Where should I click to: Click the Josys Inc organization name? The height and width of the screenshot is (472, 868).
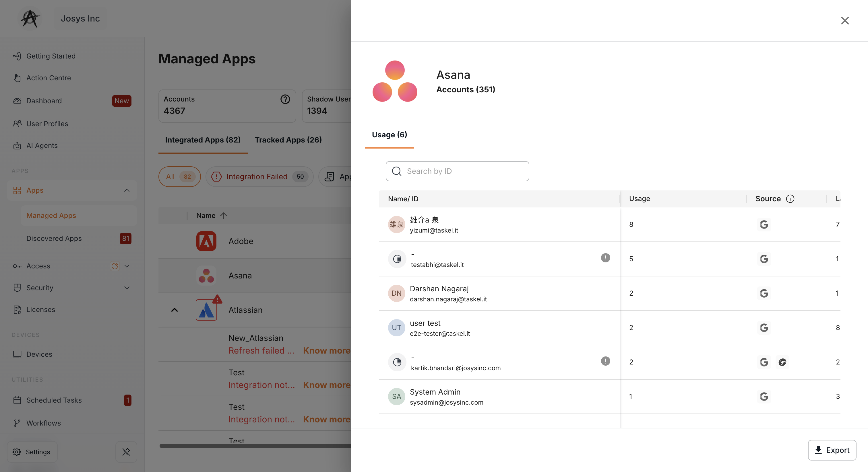(80, 19)
